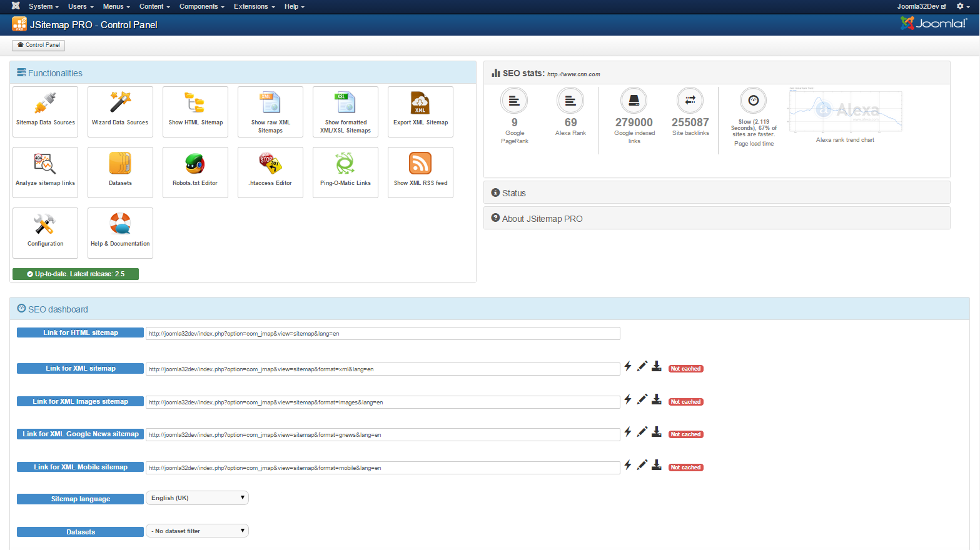Open the Datasets filter dropdown
The image size is (980, 550).
197,531
